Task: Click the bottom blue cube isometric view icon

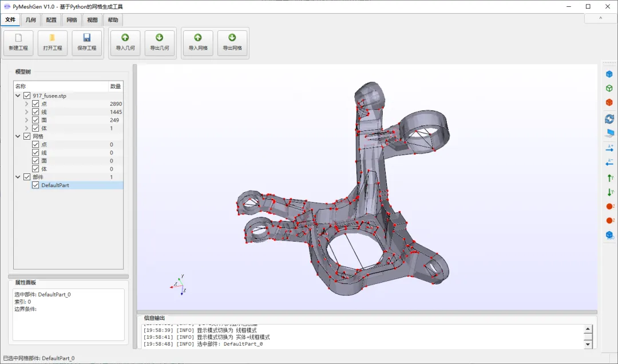Action: pos(609,235)
